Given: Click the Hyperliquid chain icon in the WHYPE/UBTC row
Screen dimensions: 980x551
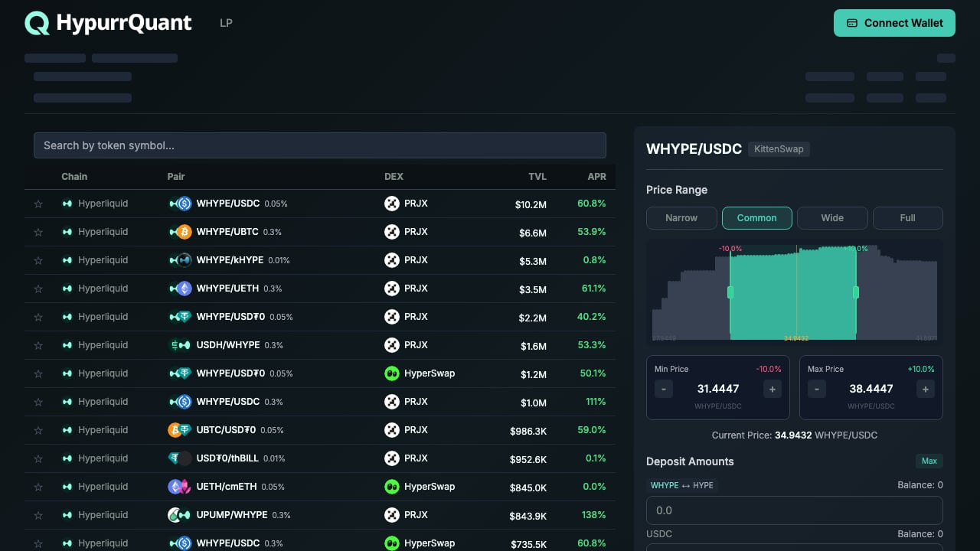Looking at the screenshot, I should 67,232.
